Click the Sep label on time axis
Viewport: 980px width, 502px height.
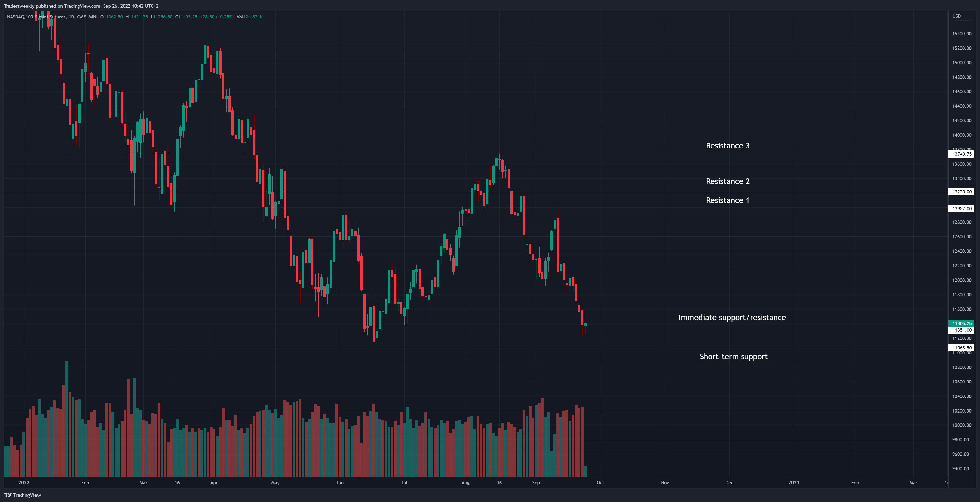[536, 483]
